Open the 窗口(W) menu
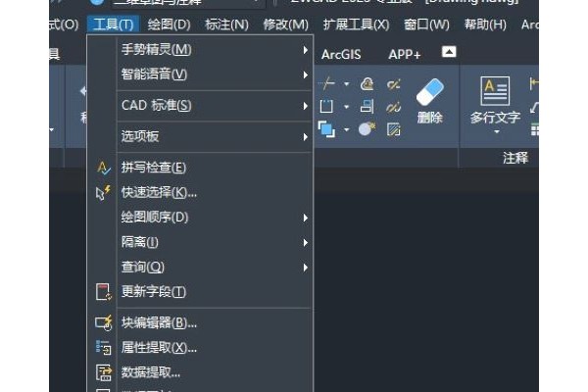Image resolution: width=588 pixels, height=392 pixels. click(426, 24)
